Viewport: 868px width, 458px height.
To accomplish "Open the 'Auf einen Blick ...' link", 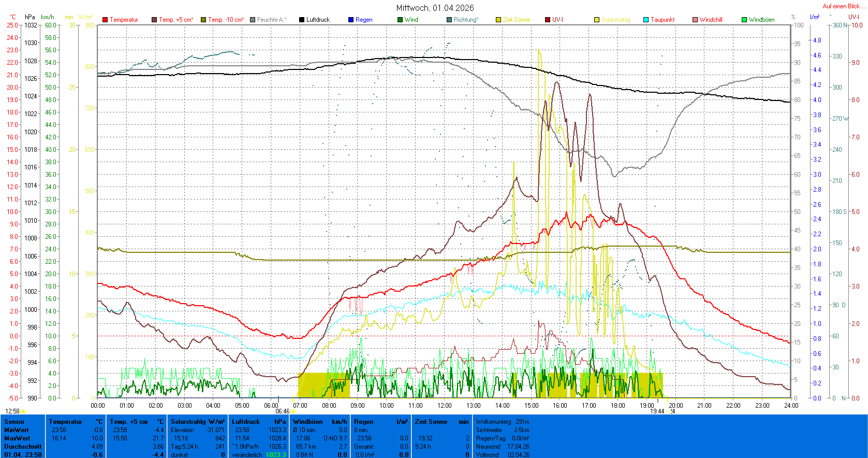I will click(x=844, y=6).
